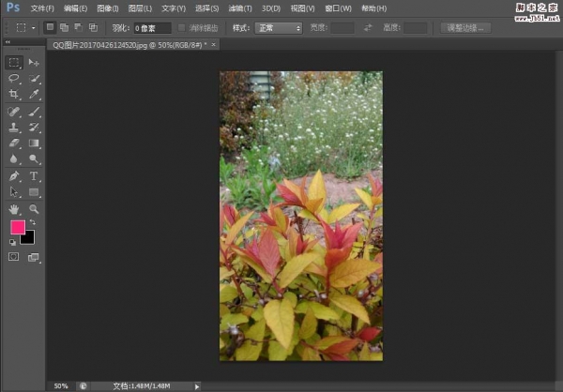The image size is (563, 392).
Task: Select the Hand tool
Action: tap(14, 209)
